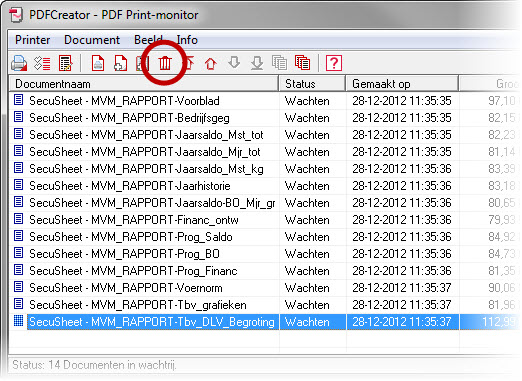Click Wachten status of Jaarhistorie row

[307, 186]
